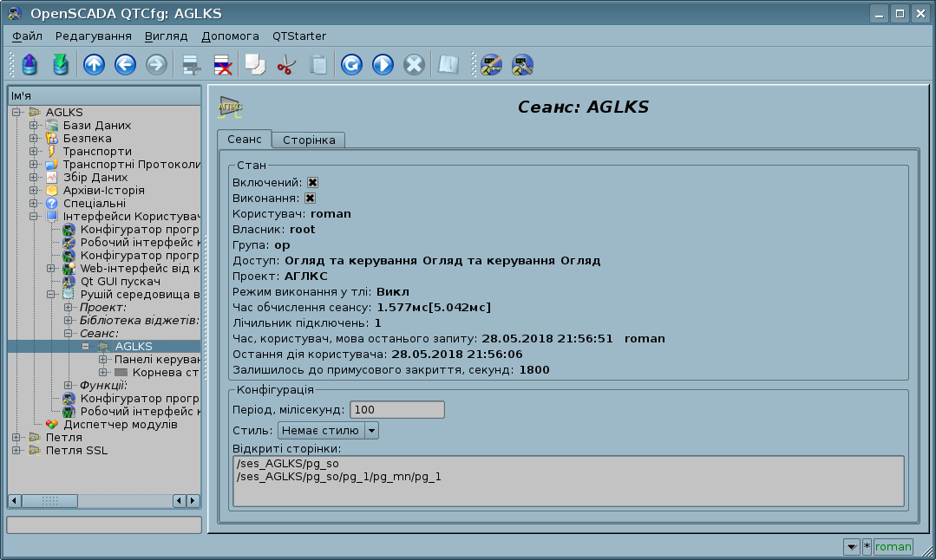Click the delete item toolbar icon
Screen dimensions: 936x560
pos(223,64)
